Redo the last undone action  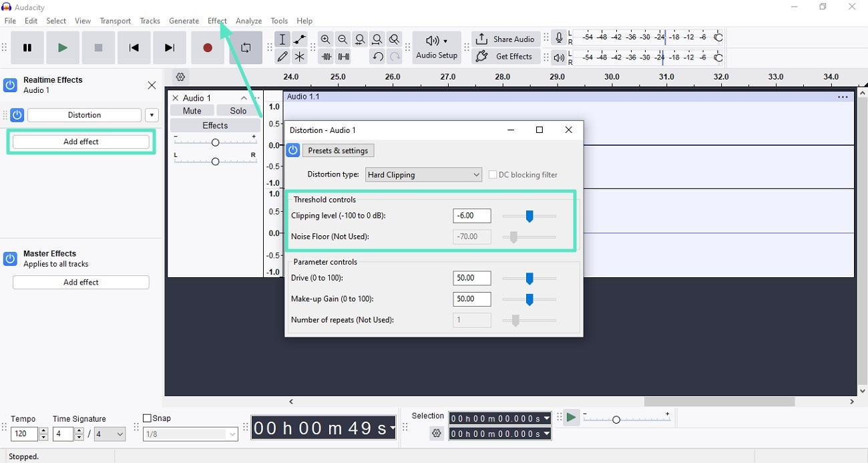tap(395, 57)
